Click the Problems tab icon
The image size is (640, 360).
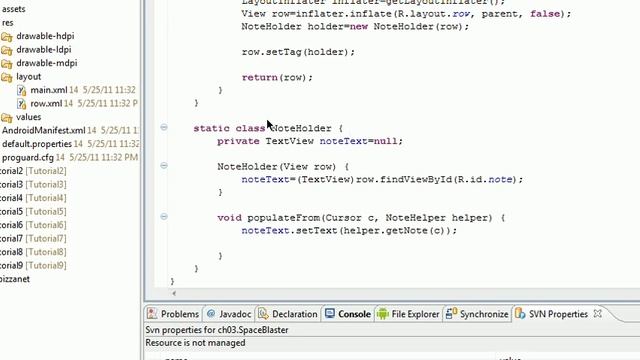click(x=152, y=313)
